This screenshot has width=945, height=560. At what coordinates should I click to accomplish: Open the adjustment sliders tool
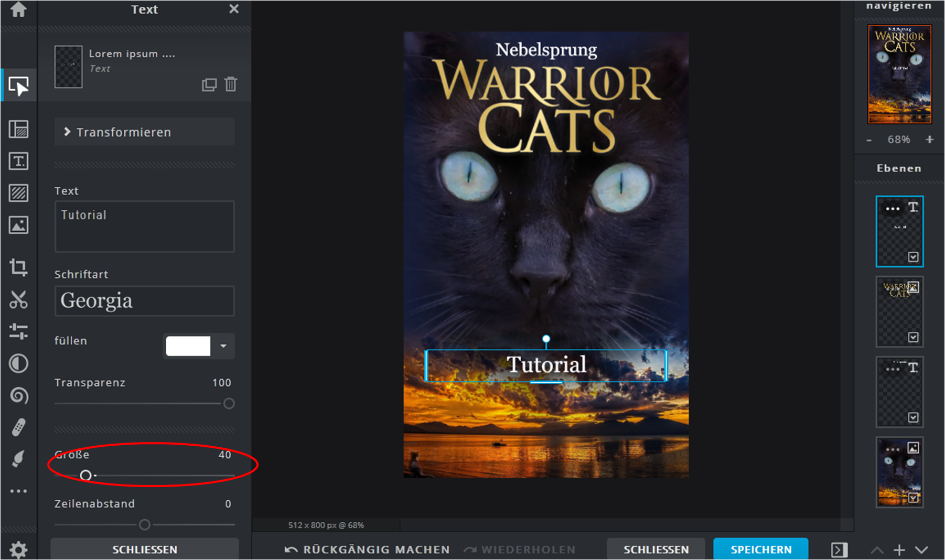tap(19, 331)
